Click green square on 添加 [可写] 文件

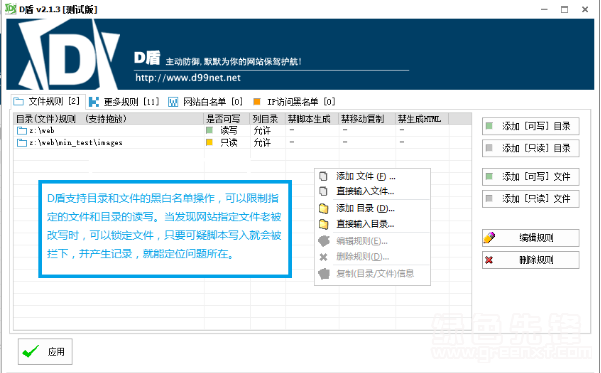pyautogui.click(x=489, y=176)
